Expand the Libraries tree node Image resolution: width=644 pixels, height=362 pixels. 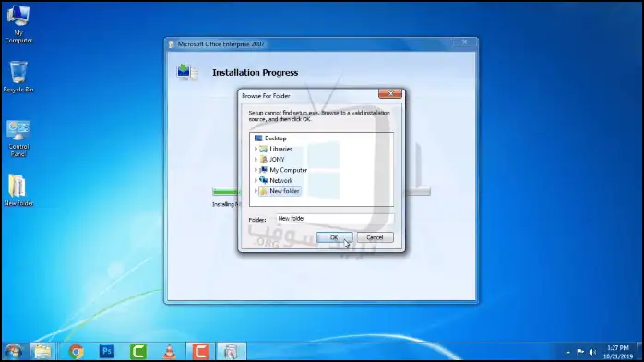[x=256, y=149]
